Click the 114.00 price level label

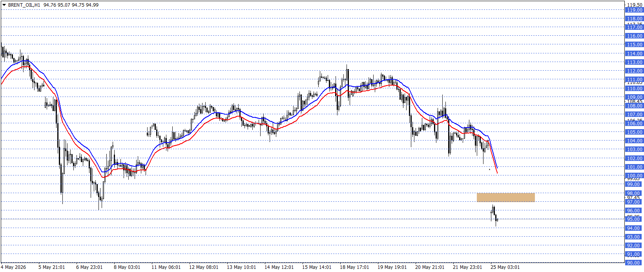[x=634, y=54]
